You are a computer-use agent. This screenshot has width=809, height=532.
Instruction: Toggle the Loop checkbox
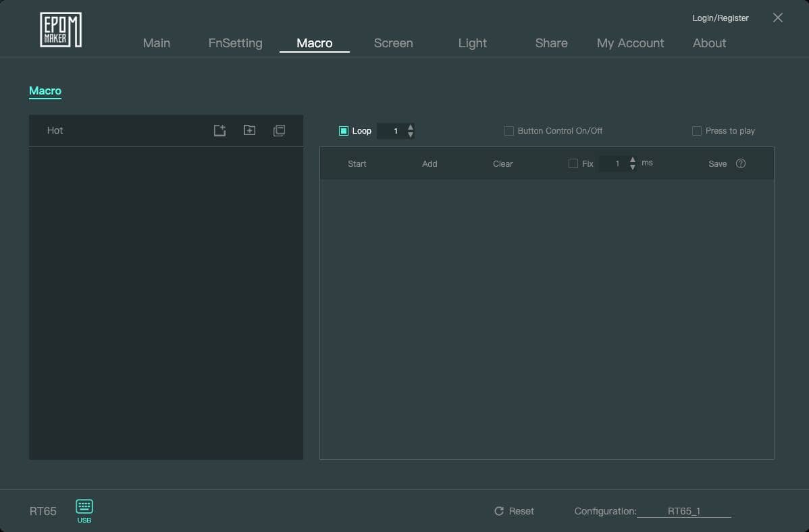click(344, 131)
